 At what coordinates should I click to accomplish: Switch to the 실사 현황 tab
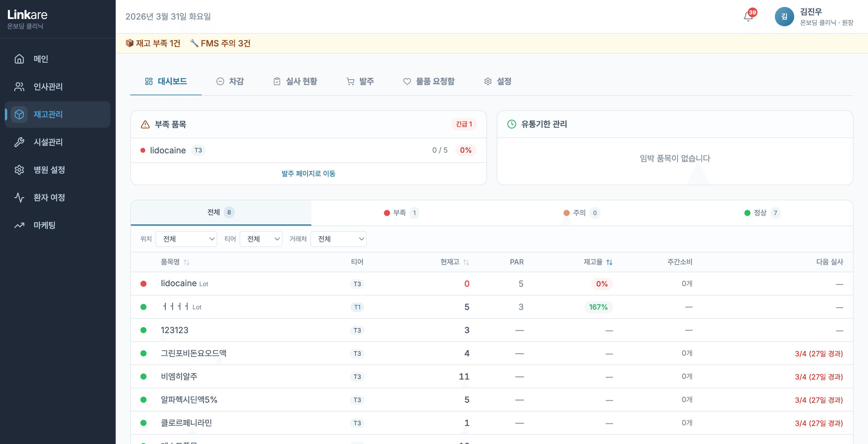295,81
